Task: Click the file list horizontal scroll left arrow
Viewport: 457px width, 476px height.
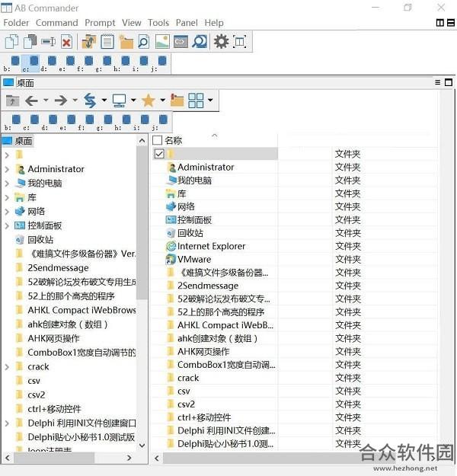Action: pyautogui.click(x=157, y=458)
